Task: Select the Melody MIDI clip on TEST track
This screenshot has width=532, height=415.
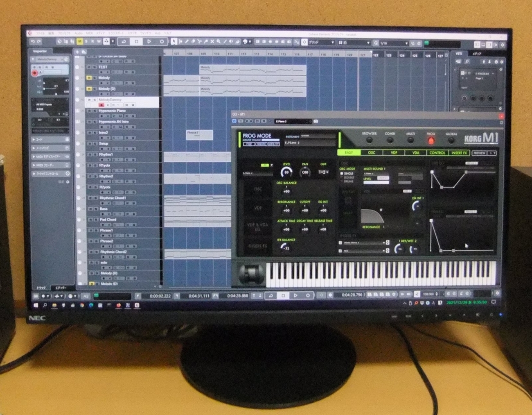Action: click(252, 70)
